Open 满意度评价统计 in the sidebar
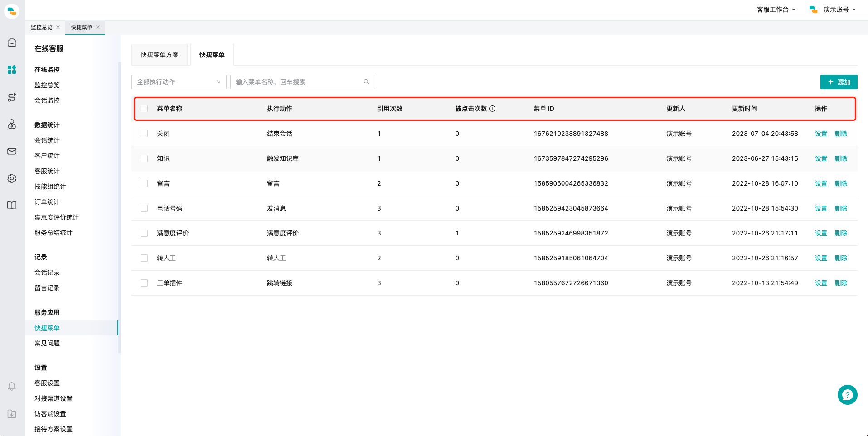This screenshot has width=868, height=436. pyautogui.click(x=57, y=217)
